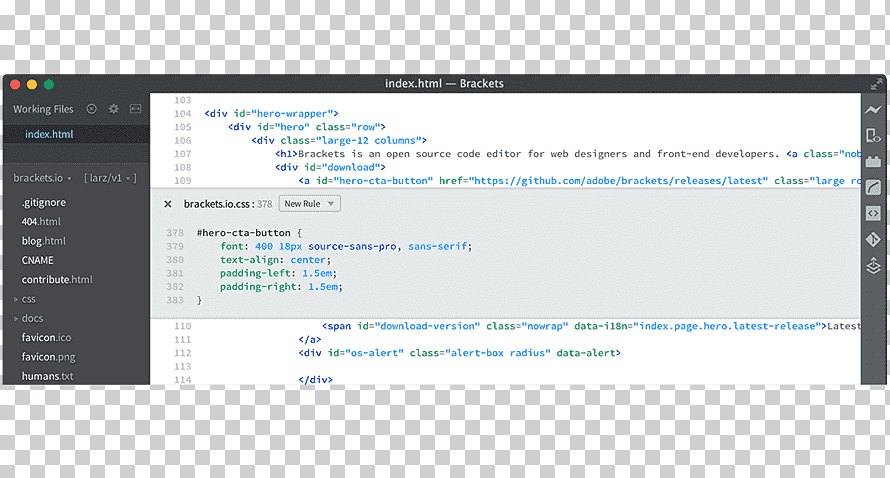This screenshot has width=890, height=478.
Task: Open the Extension Manager brick icon
Action: (x=874, y=162)
